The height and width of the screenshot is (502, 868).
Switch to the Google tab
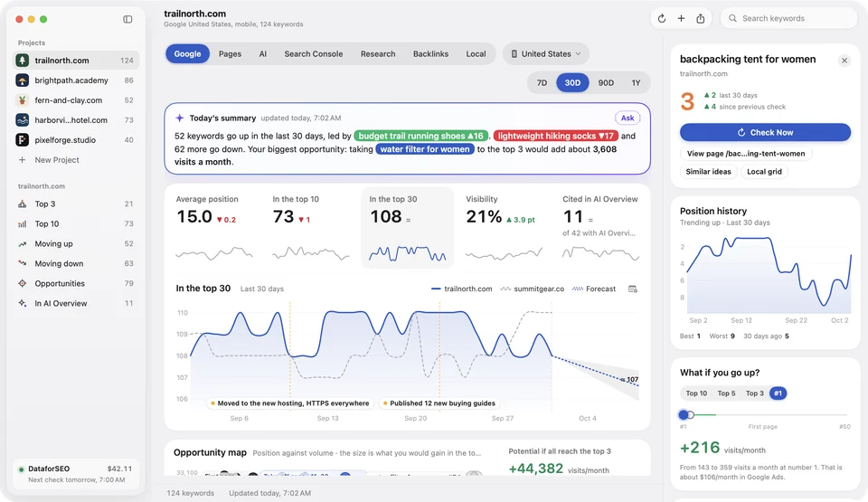[x=188, y=53]
